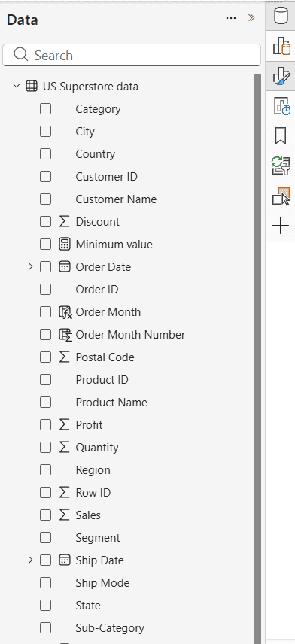295x644 pixels.
Task: Open the Data pane cylinder icon
Action: (281, 16)
